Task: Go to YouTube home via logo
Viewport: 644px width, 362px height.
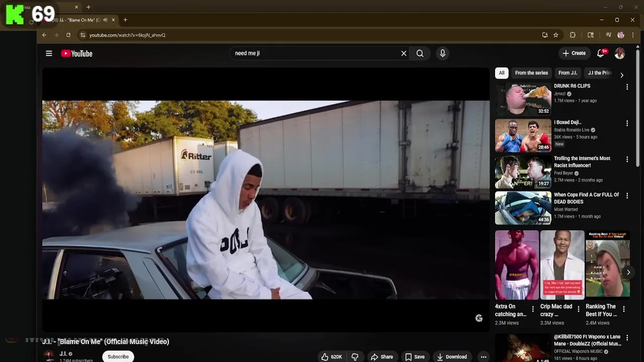Action: click(76, 53)
